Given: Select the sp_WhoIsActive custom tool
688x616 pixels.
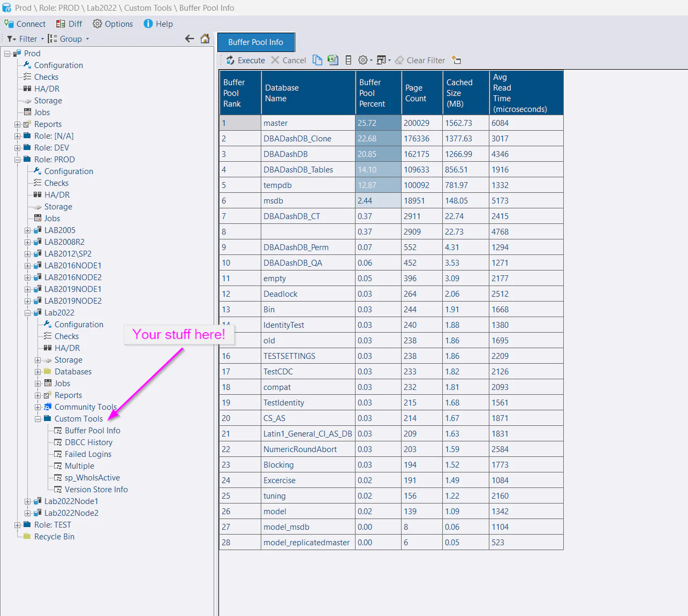Looking at the screenshot, I should click(92, 477).
